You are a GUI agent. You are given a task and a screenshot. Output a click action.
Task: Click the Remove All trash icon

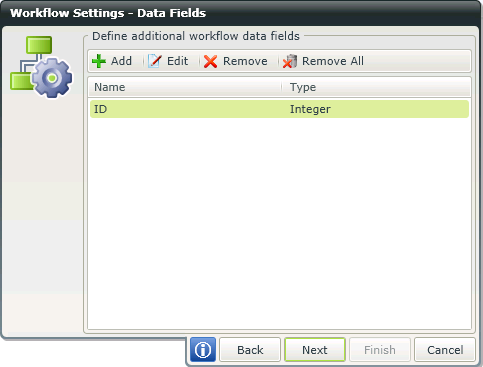[290, 61]
